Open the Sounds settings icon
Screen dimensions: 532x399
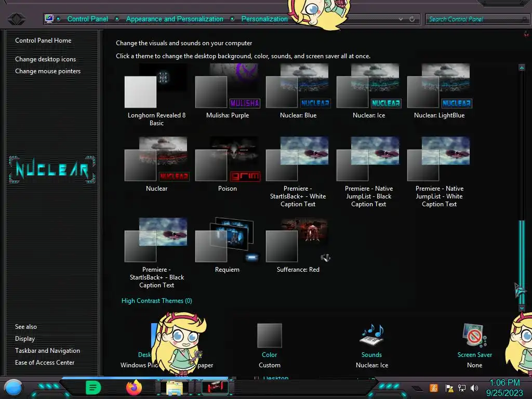[371, 335]
